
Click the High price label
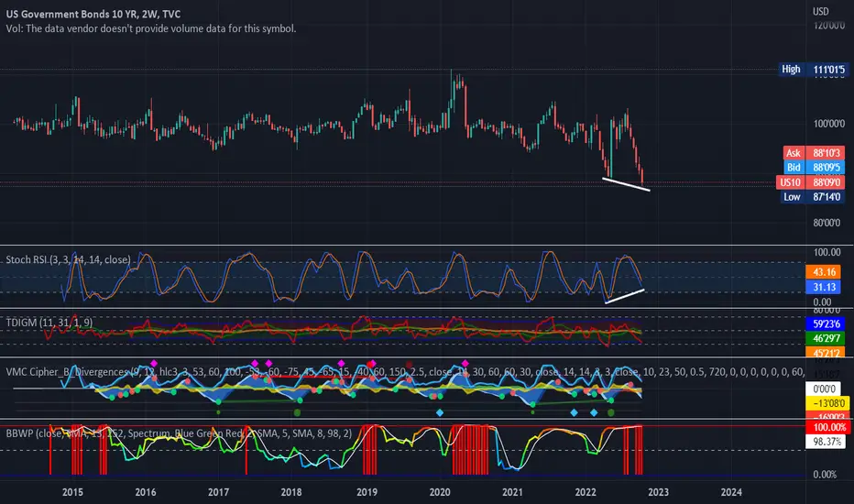tap(791, 70)
